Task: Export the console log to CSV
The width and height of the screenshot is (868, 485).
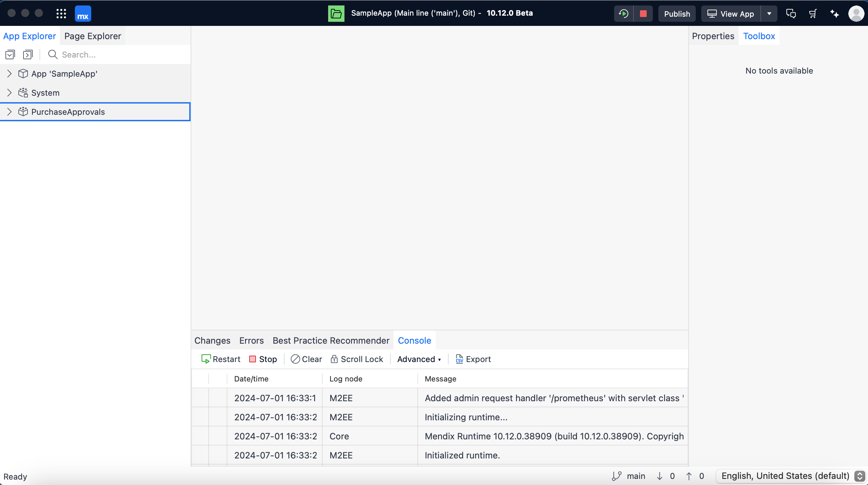Action: pos(473,359)
